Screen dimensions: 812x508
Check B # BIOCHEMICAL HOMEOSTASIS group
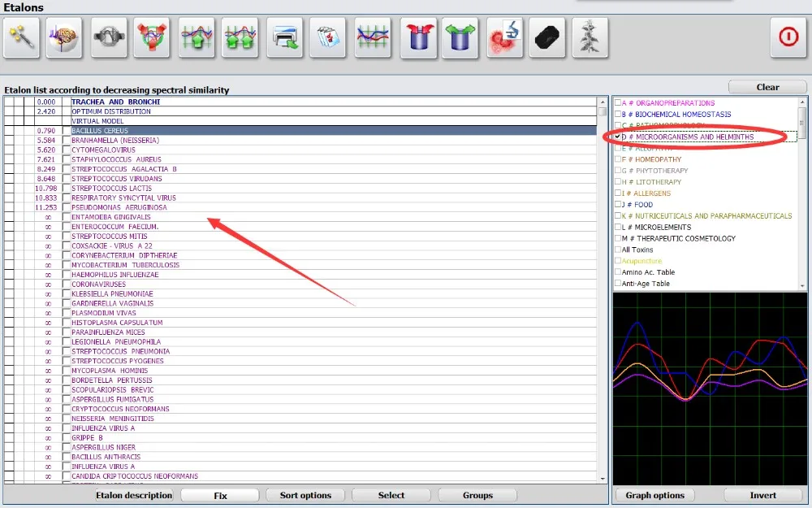pos(618,114)
